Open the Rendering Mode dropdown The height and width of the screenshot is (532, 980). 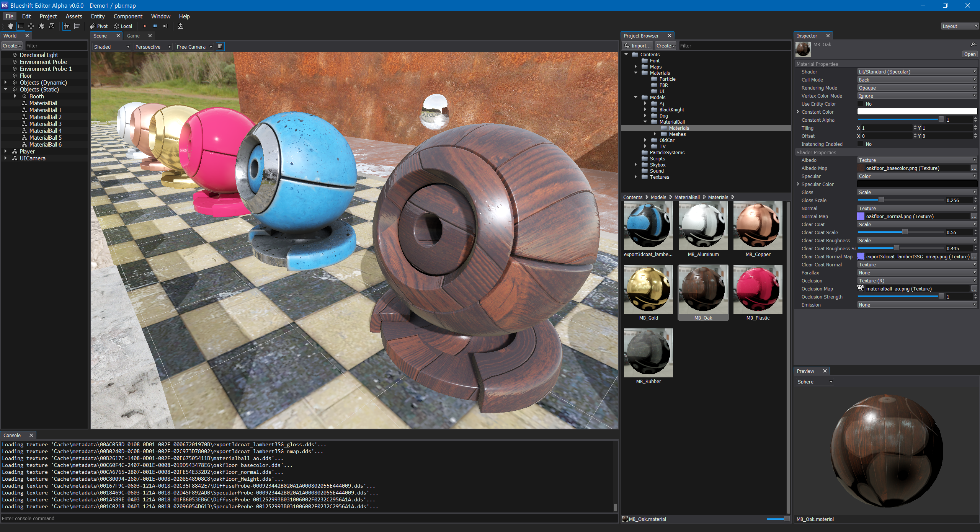coord(917,88)
